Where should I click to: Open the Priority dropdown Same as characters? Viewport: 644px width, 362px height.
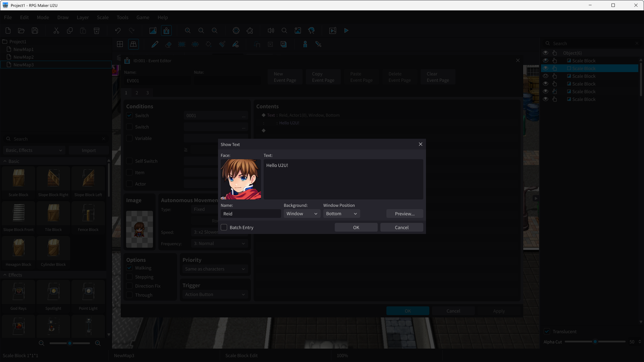pyautogui.click(x=215, y=269)
